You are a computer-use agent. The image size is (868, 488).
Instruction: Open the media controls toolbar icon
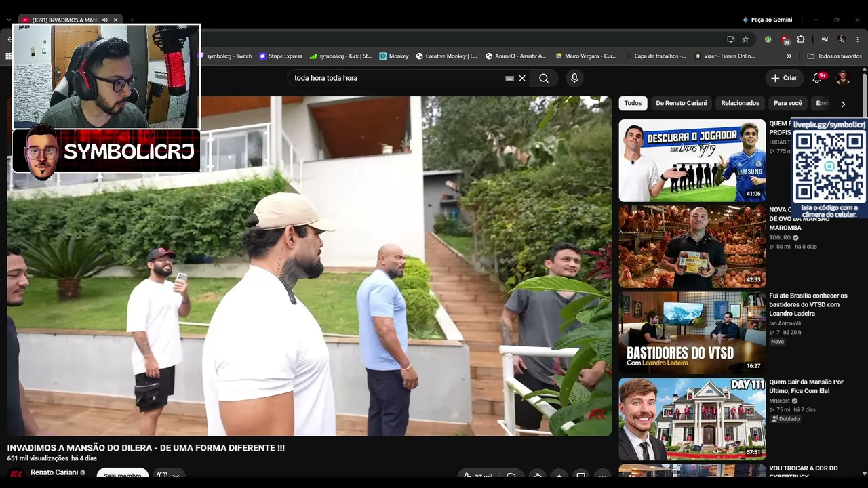tap(825, 39)
